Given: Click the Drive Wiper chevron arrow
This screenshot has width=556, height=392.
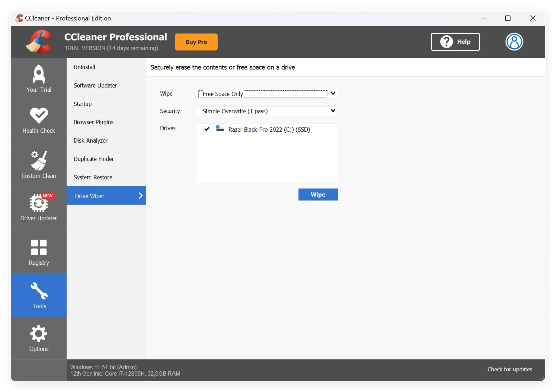Looking at the screenshot, I should tap(141, 195).
